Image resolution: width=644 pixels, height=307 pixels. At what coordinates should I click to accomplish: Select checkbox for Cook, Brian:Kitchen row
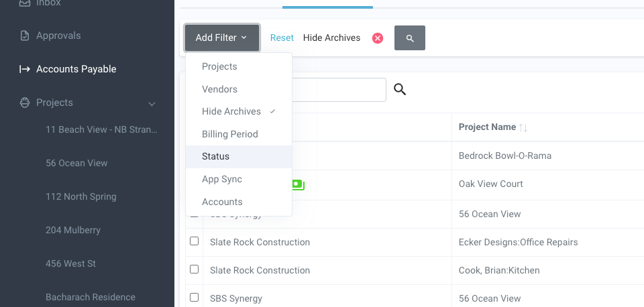[195, 269]
